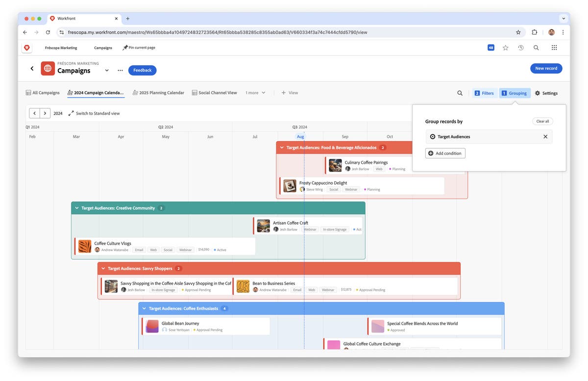Open global search in the top navigation

[x=536, y=48]
